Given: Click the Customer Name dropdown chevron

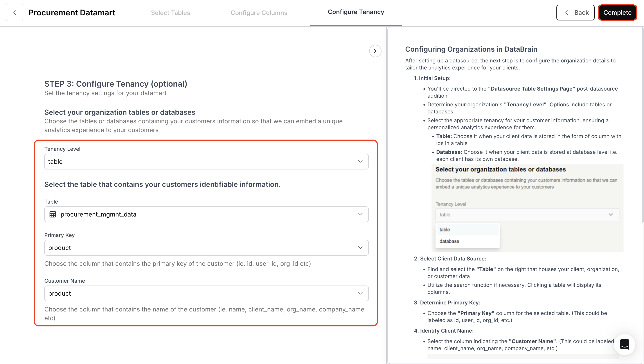Looking at the screenshot, I should (x=360, y=293).
